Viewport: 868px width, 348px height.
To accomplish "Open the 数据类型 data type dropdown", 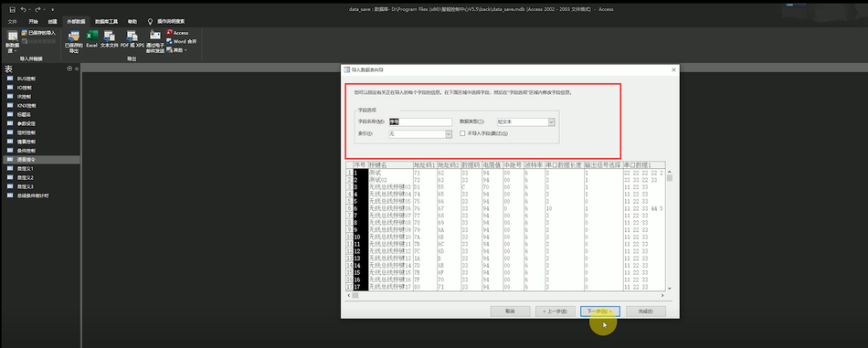I will pyautogui.click(x=551, y=121).
